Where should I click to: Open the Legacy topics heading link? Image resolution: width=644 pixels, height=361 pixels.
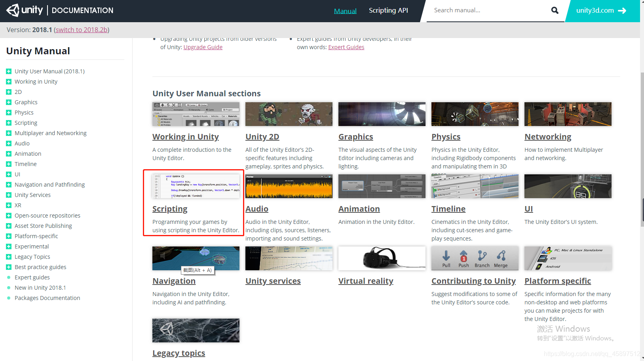pos(179,353)
